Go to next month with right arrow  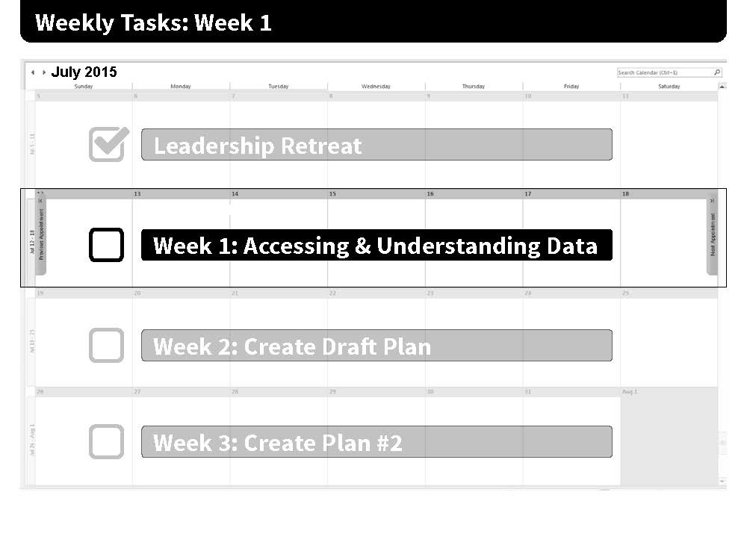coord(44,72)
